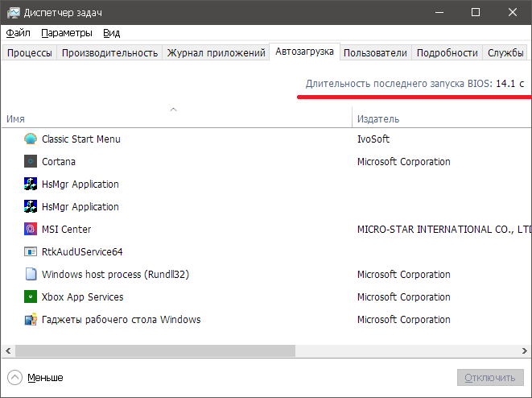Click the Cortana app icon
The image size is (532, 398).
[x=31, y=161]
